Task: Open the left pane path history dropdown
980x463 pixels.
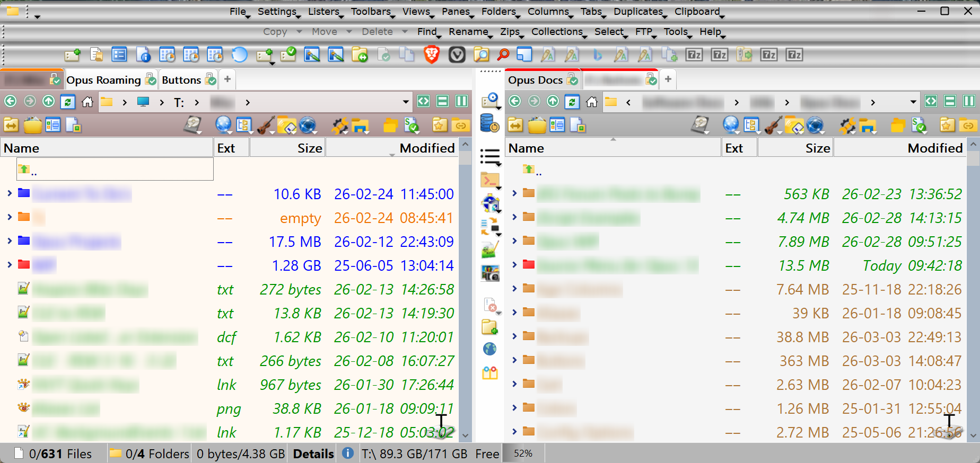Action: click(406, 102)
